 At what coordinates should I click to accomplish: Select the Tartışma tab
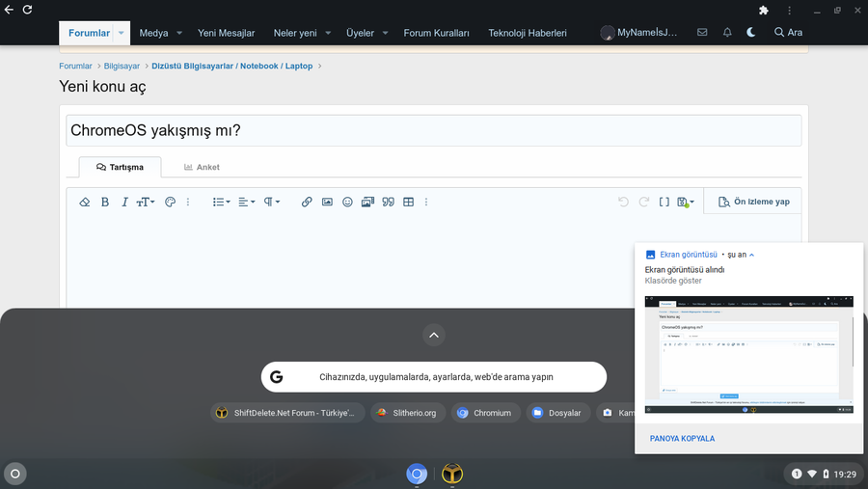click(x=121, y=167)
